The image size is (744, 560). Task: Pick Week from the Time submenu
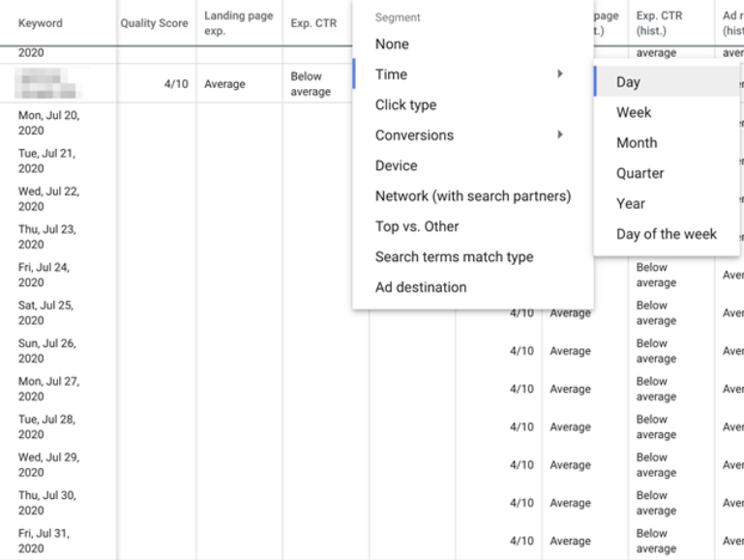634,112
